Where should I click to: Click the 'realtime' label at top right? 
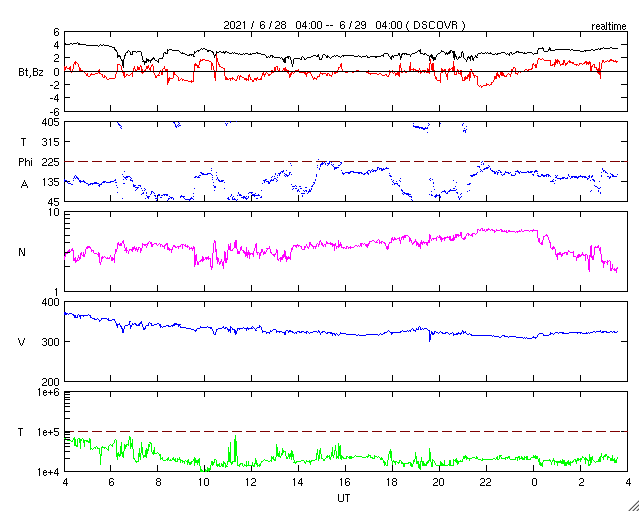pyautogui.click(x=609, y=27)
